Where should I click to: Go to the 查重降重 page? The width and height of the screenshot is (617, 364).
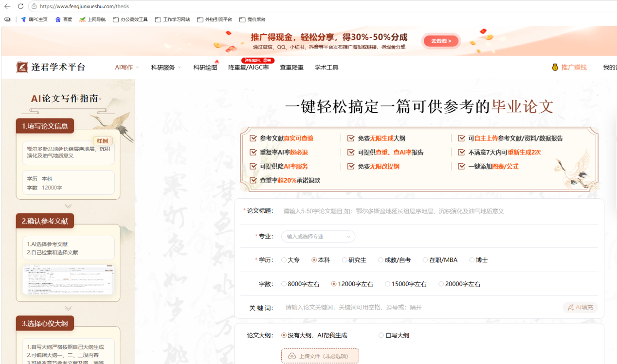coord(291,68)
